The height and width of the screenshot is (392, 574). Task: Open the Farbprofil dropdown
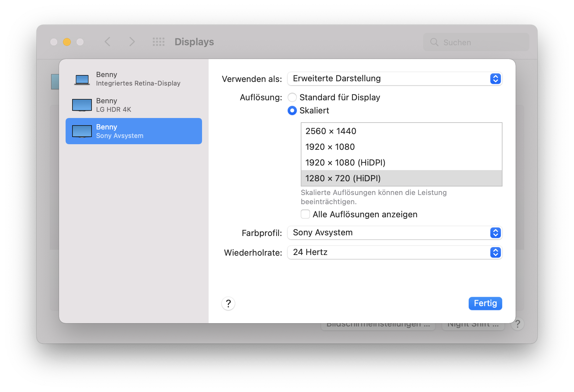coord(395,233)
